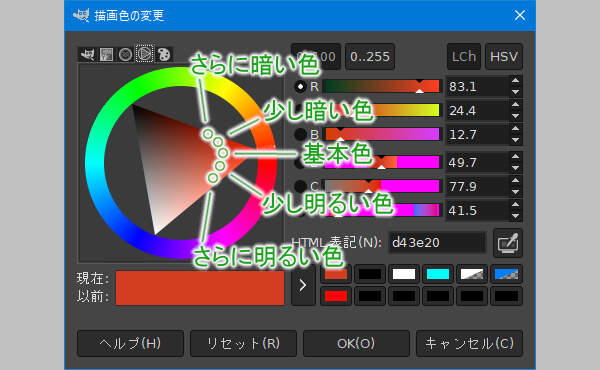
Task: Decrease the hue value 41.5
Action: pos(515,216)
